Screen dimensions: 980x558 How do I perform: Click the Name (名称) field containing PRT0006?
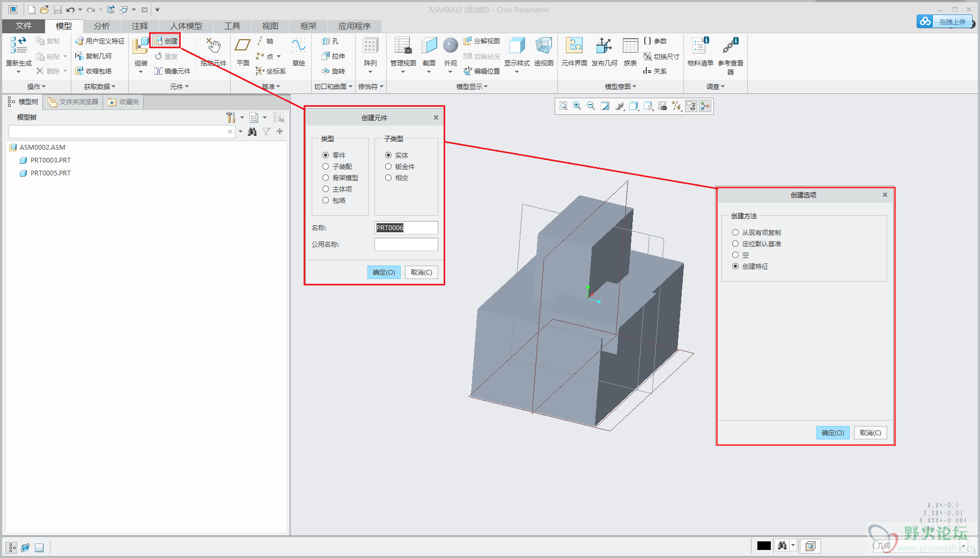[x=406, y=228]
